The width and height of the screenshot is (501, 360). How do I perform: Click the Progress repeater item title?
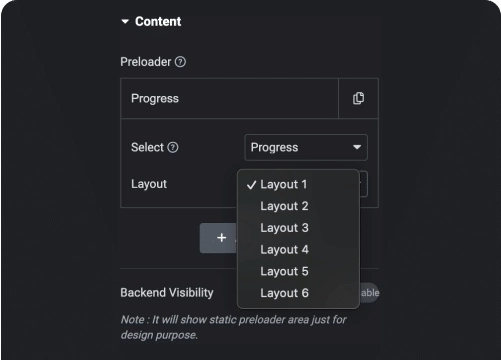click(x=155, y=99)
